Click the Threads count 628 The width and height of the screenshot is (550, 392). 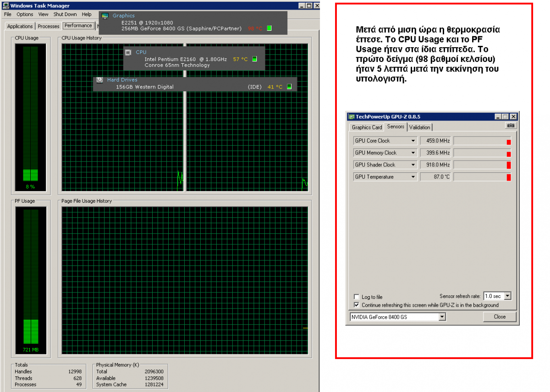tap(78, 378)
